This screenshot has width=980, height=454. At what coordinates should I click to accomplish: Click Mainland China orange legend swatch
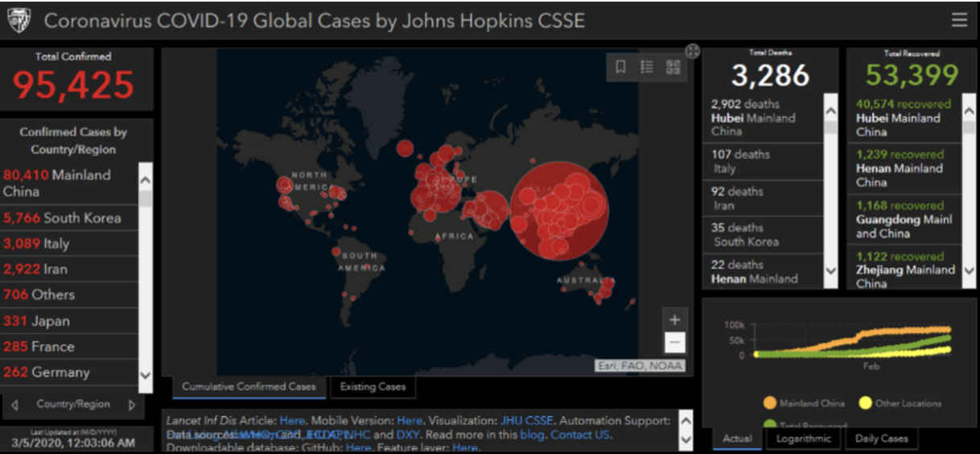(x=770, y=403)
